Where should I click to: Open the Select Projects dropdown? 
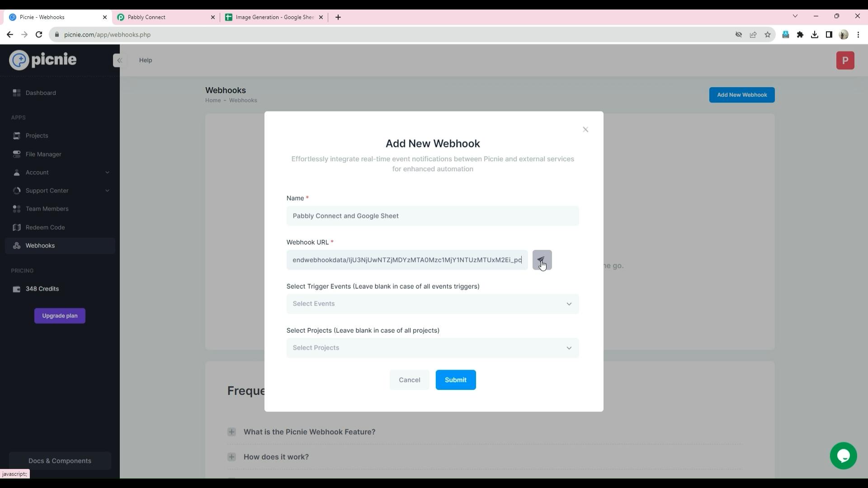tap(433, 348)
